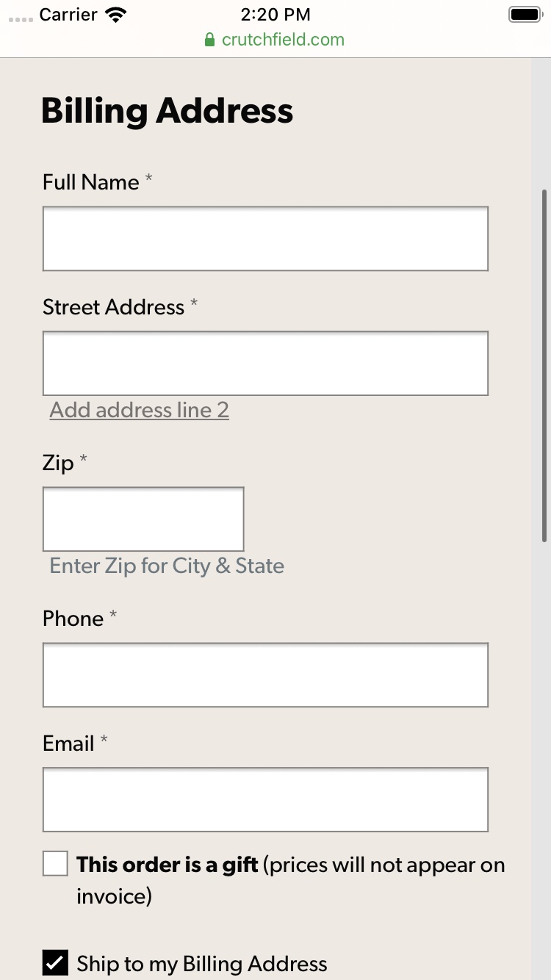Select the Carrier label in status bar
551x980 pixels.
click(x=67, y=14)
